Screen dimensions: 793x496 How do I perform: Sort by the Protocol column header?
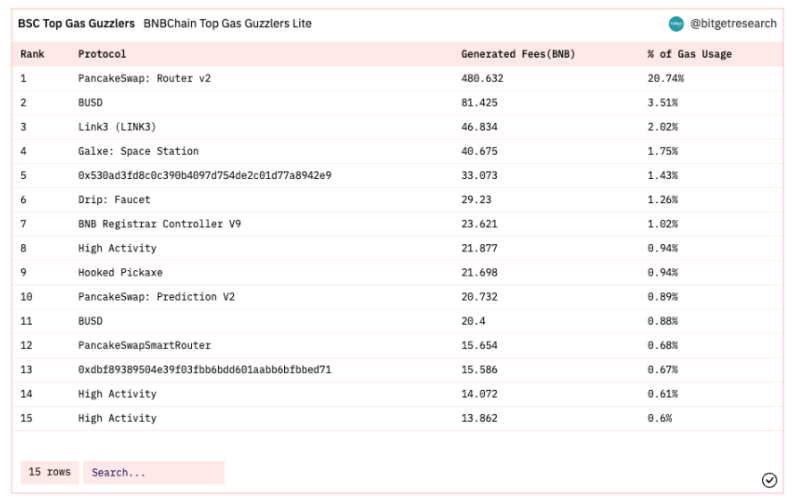coord(102,54)
